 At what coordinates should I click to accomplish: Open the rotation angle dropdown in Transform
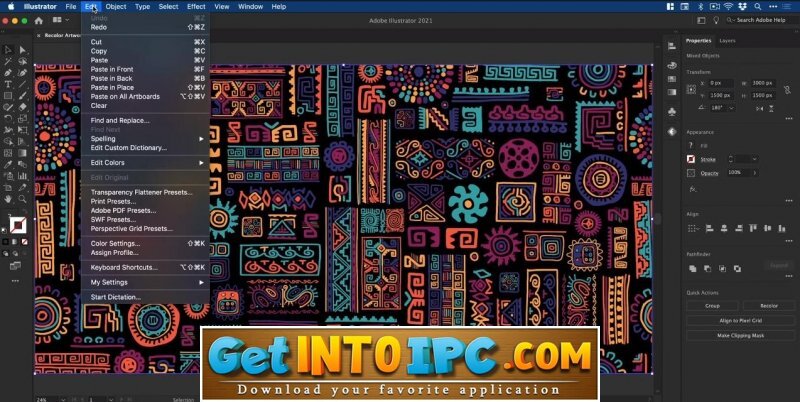(x=732, y=108)
